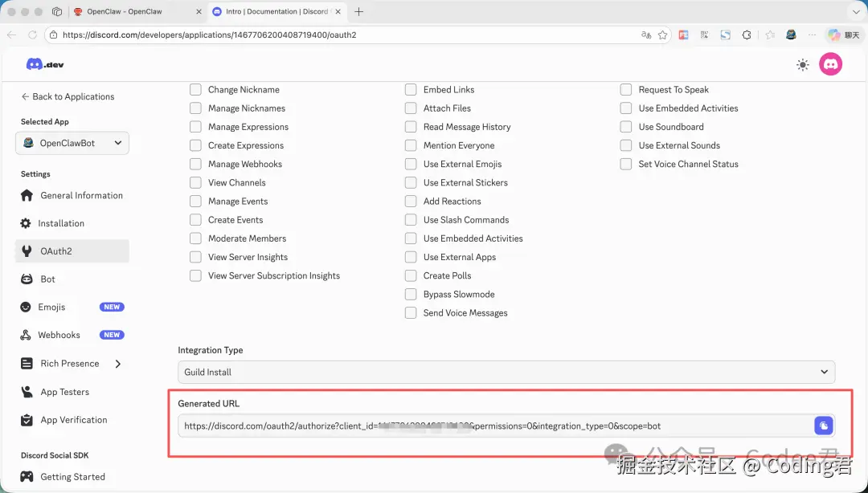The height and width of the screenshot is (493, 868).
Task: Toggle light theme sun icon
Action: click(x=802, y=65)
